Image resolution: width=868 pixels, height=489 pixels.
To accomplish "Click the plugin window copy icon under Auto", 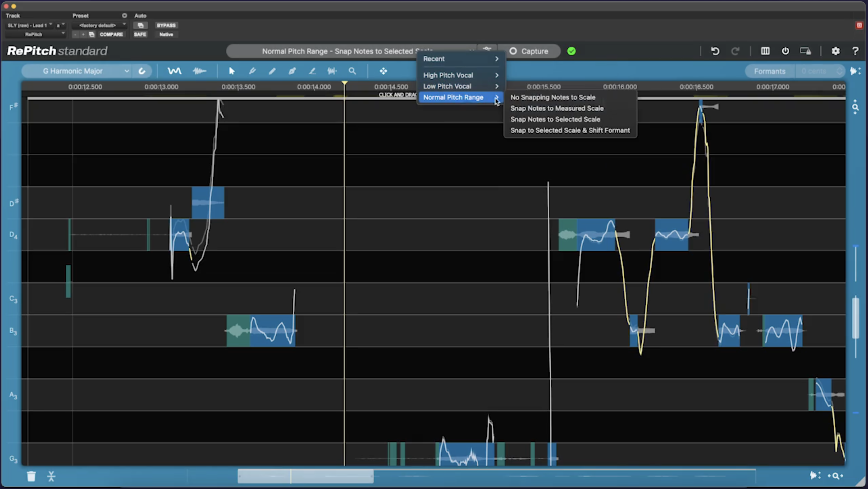I will tap(141, 25).
